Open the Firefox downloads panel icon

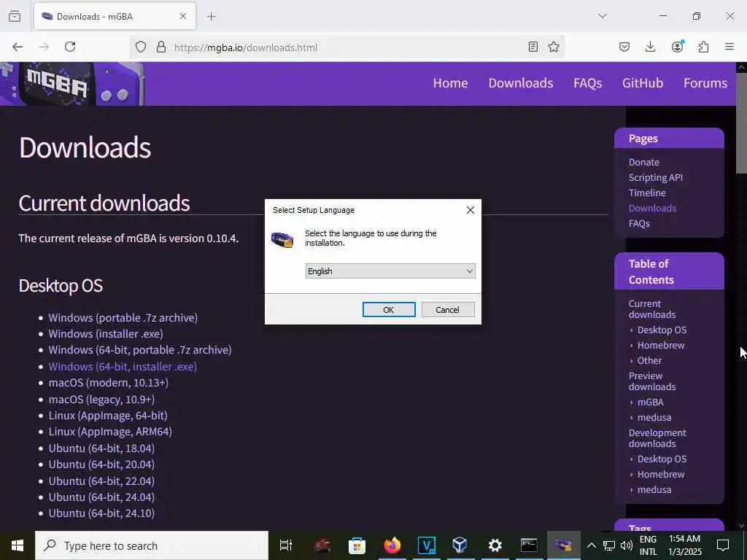point(650,47)
